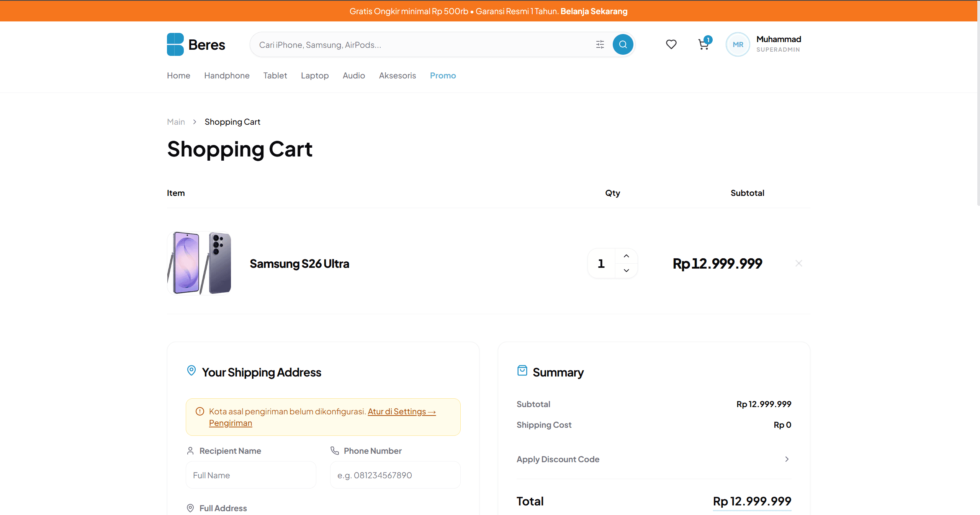
Task: Click cart badge count 1
Action: 708,39
